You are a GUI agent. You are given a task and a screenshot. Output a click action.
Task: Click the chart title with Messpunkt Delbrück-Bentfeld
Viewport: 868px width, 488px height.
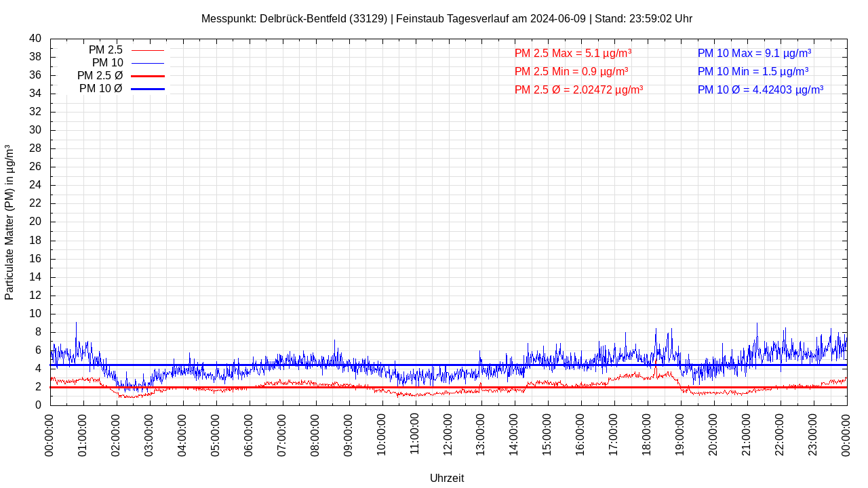447,18
